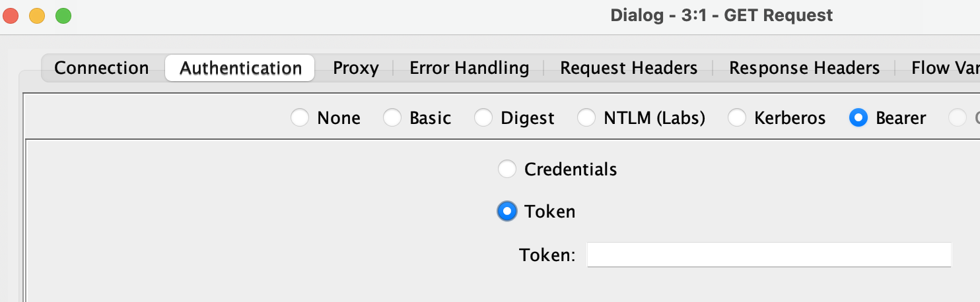Image resolution: width=980 pixels, height=302 pixels.
Task: Open the Proxy tab
Action: click(x=355, y=68)
